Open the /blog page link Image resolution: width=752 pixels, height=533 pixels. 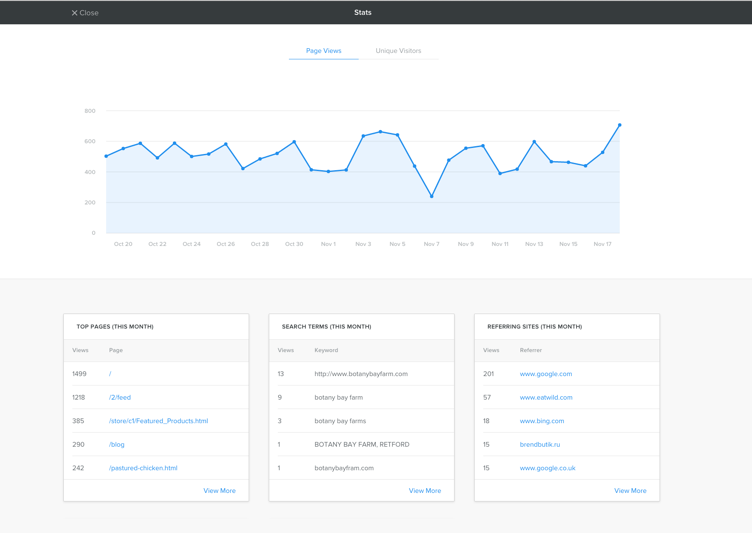point(117,445)
